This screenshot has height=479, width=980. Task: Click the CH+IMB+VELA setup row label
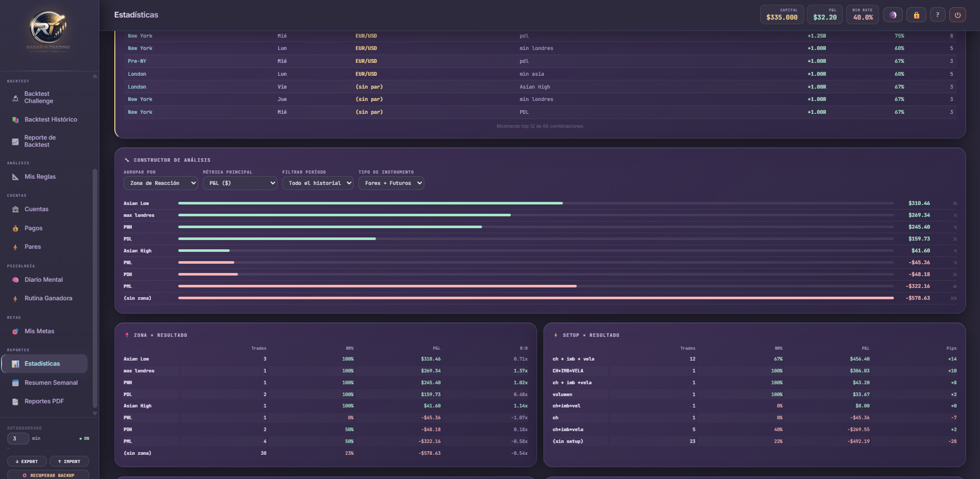[568, 371]
